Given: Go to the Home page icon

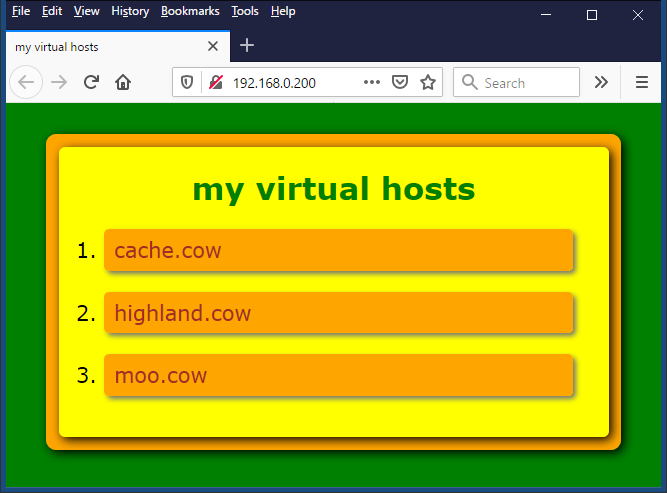Looking at the screenshot, I should (123, 83).
